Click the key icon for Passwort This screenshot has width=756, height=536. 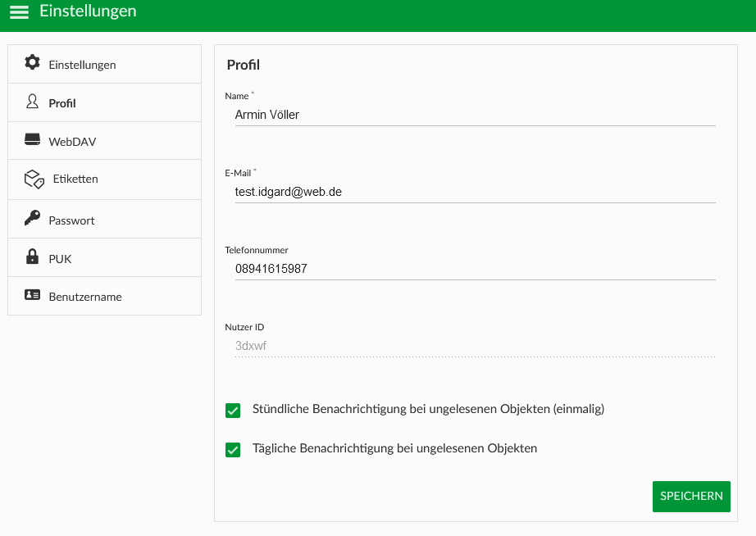tap(32, 218)
